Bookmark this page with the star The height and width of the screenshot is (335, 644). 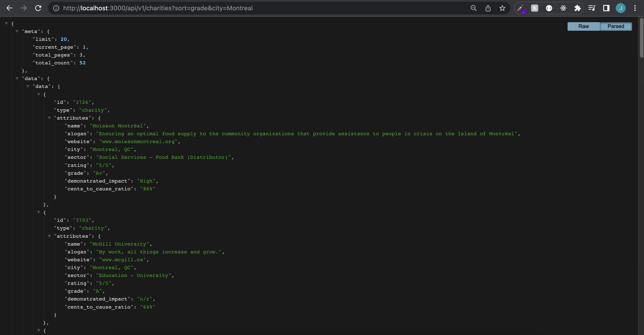pyautogui.click(x=502, y=8)
